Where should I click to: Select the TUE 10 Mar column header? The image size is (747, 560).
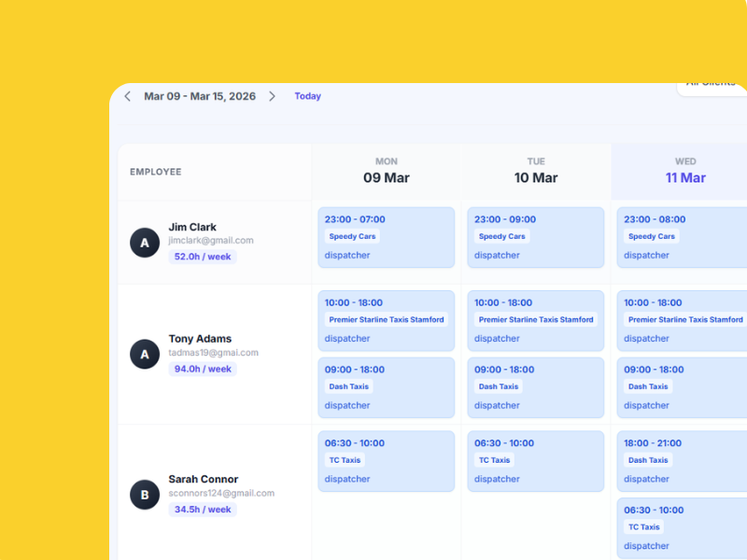(536, 172)
